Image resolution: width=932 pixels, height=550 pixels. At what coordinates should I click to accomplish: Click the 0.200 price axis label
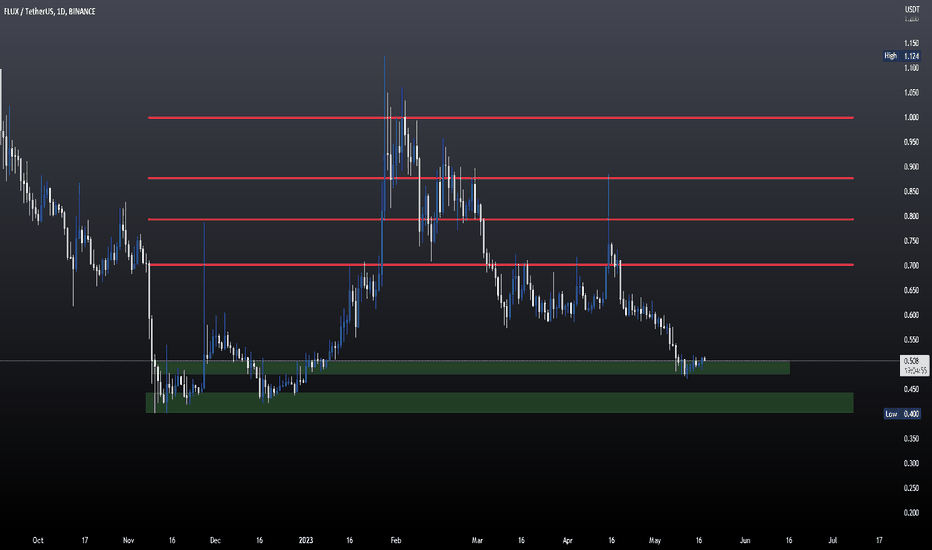pos(911,513)
